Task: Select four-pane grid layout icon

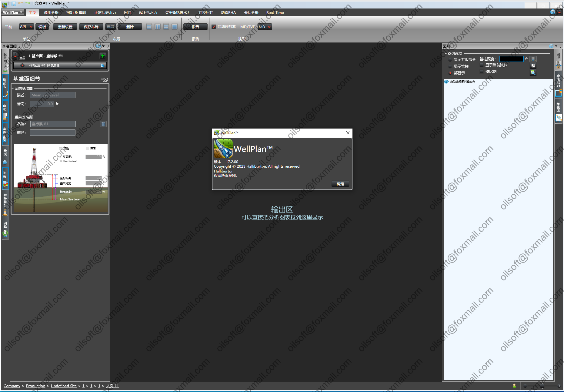Action: [x=166, y=27]
